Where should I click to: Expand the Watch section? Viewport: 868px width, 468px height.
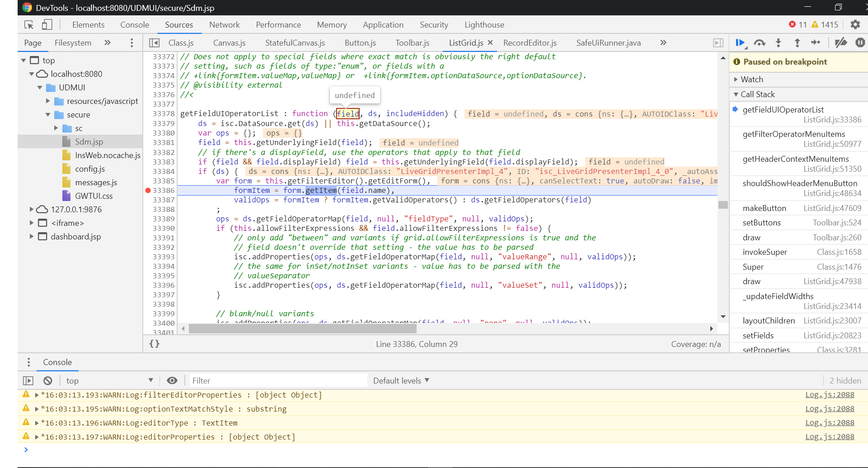(752, 80)
